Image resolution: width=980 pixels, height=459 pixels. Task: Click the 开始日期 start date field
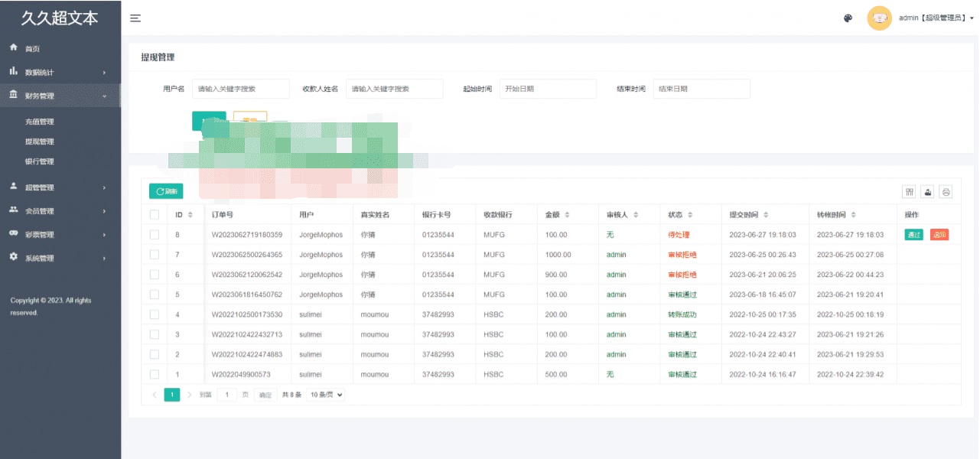(x=547, y=89)
